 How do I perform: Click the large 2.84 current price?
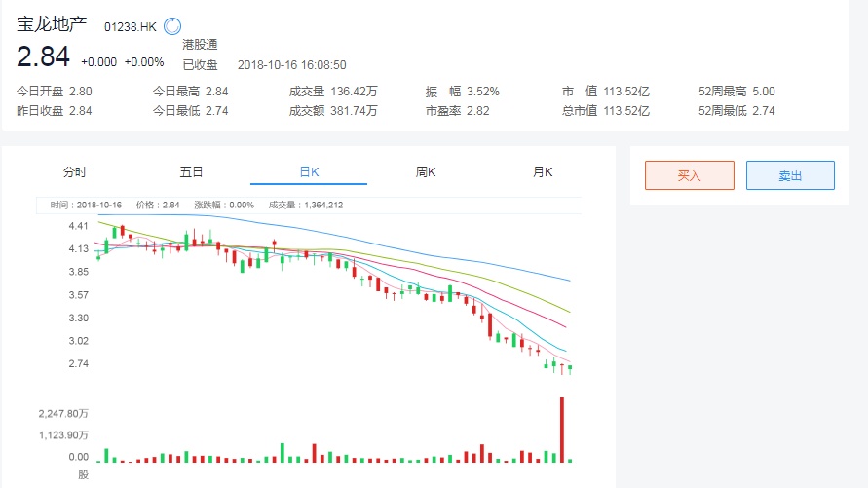click(43, 57)
